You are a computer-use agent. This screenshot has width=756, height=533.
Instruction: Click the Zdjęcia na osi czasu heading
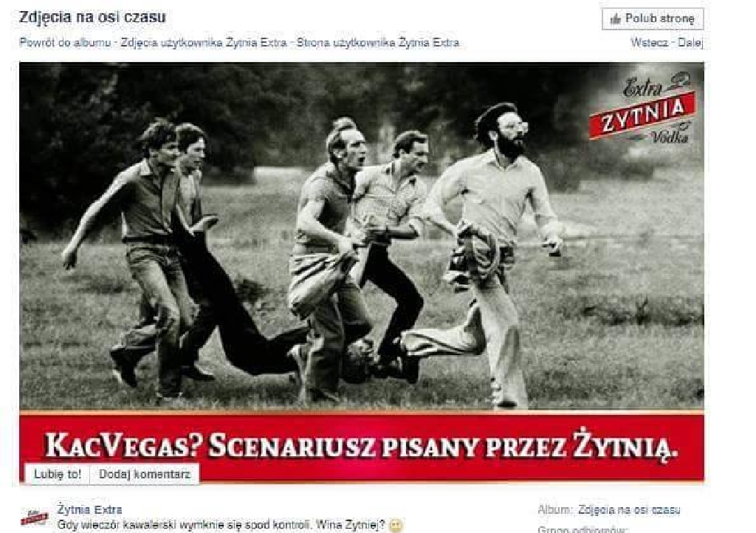(x=92, y=18)
